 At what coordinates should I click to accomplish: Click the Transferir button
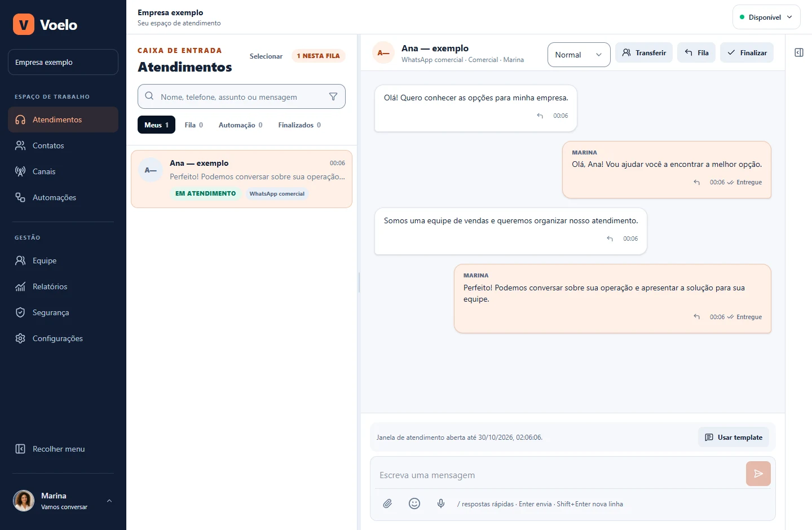644,52
